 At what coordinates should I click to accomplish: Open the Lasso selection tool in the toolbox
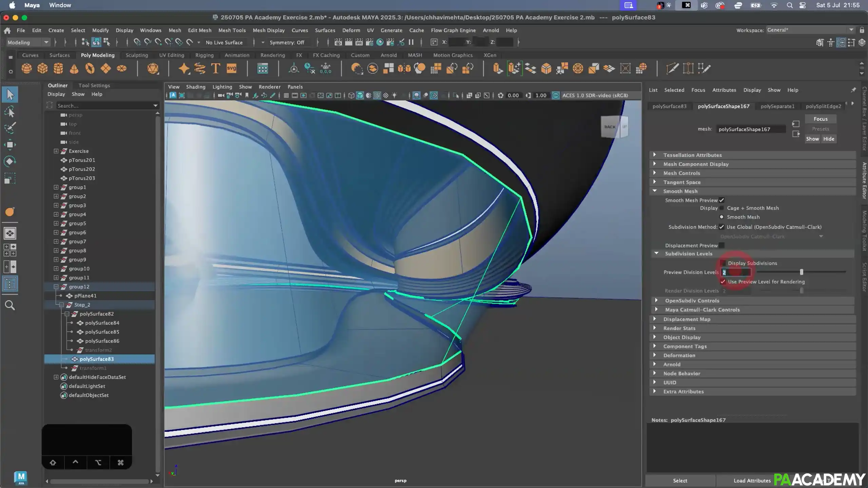point(10,111)
